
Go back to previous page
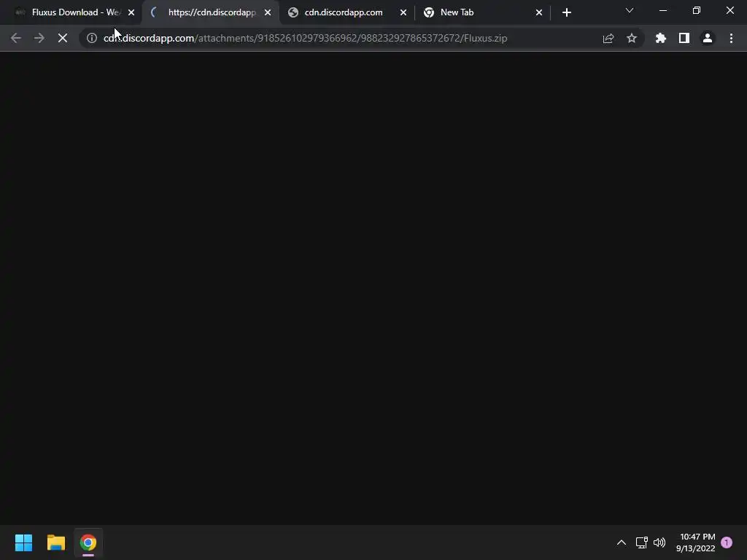coord(16,38)
